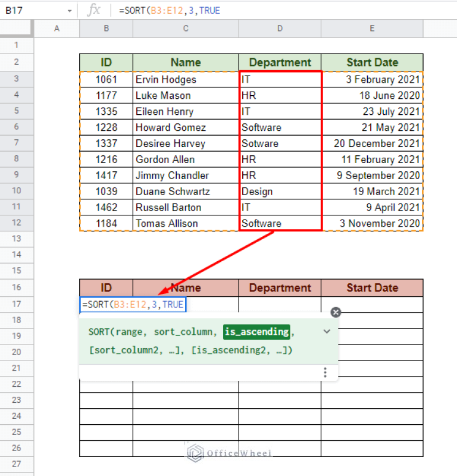This screenshot has width=457, height=476.
Task: Click the Name Box showing B17
Action: point(33,11)
